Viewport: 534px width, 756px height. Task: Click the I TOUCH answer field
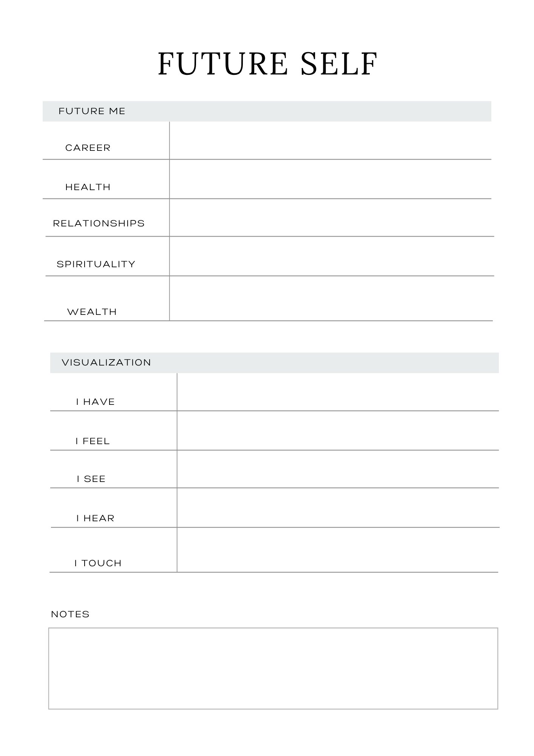(338, 550)
